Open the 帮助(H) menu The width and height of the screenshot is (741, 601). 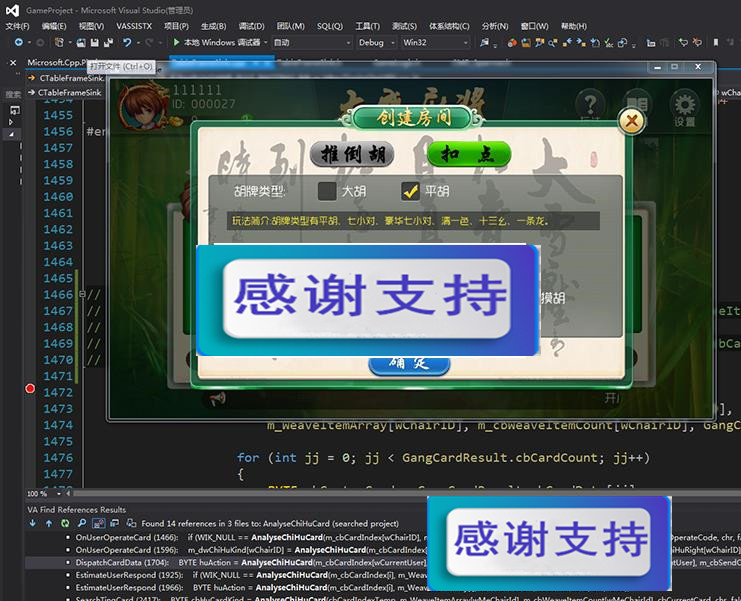574,26
